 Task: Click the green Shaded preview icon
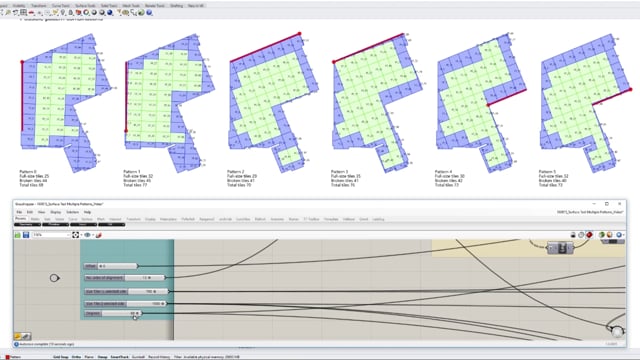602,235
